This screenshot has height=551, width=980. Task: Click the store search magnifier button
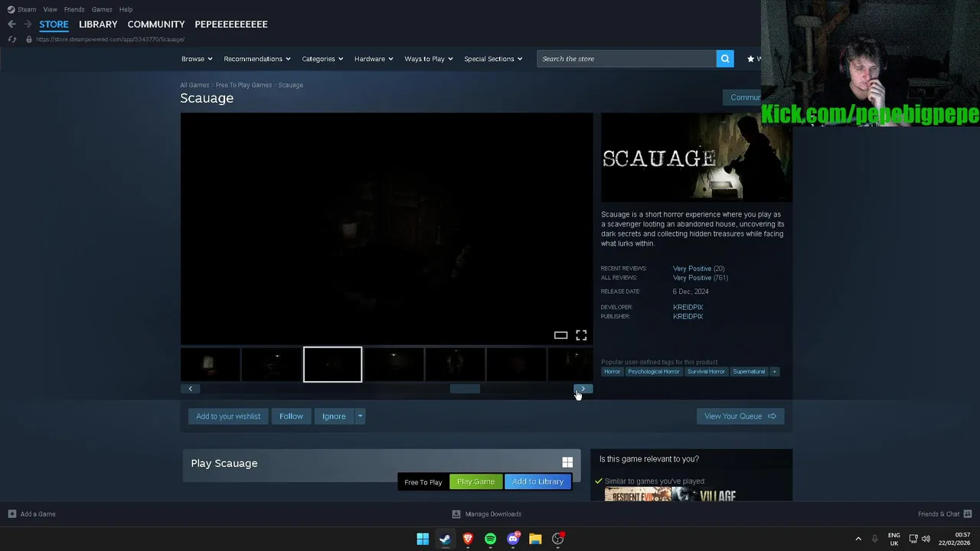click(725, 59)
